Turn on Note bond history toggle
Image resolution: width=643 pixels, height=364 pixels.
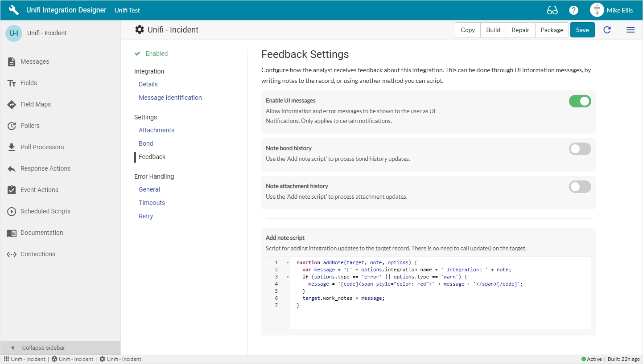pos(580,149)
